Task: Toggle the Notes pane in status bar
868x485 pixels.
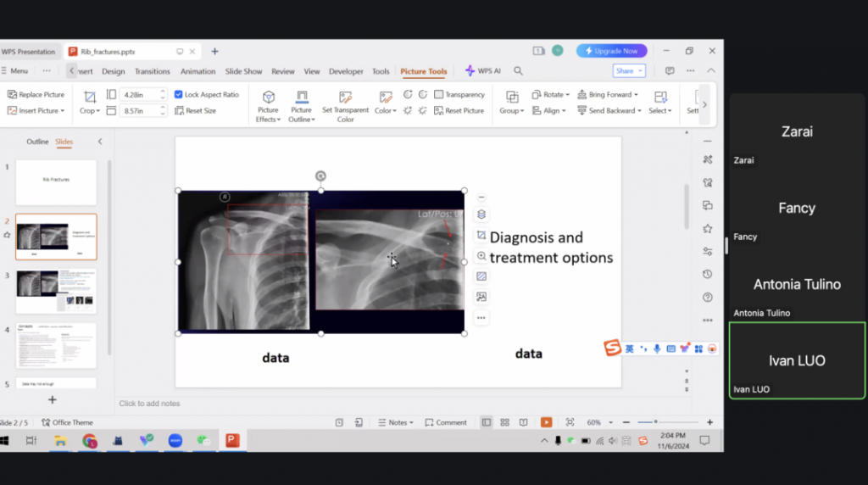Action: [395, 422]
